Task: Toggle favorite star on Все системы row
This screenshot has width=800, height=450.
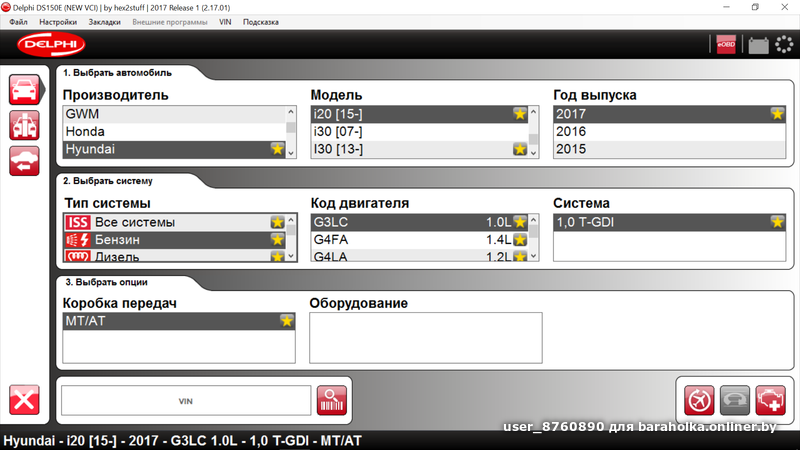Action: [x=277, y=222]
